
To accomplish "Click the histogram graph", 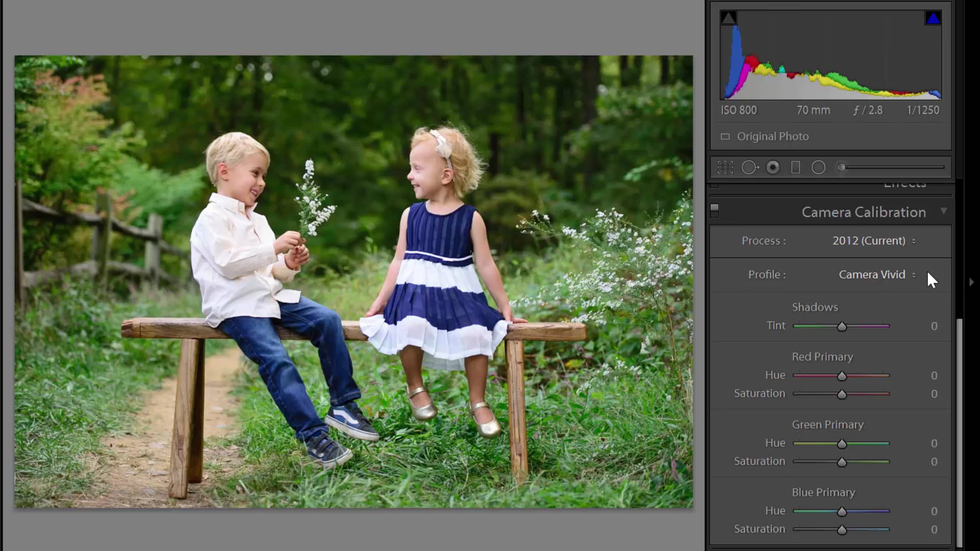I will (x=830, y=55).
